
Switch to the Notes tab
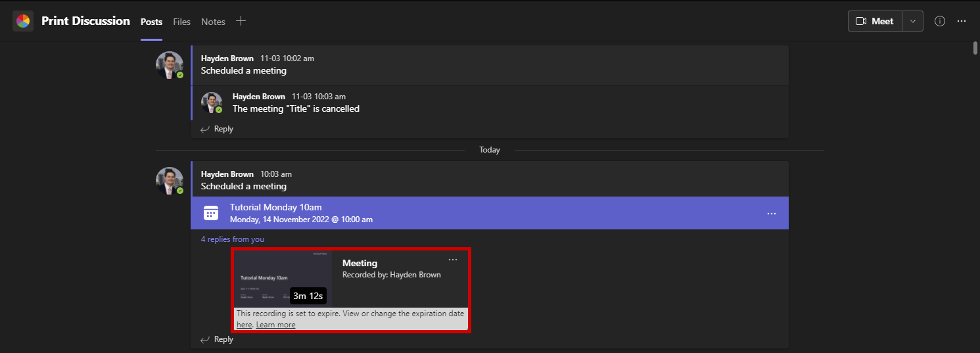click(x=213, y=22)
